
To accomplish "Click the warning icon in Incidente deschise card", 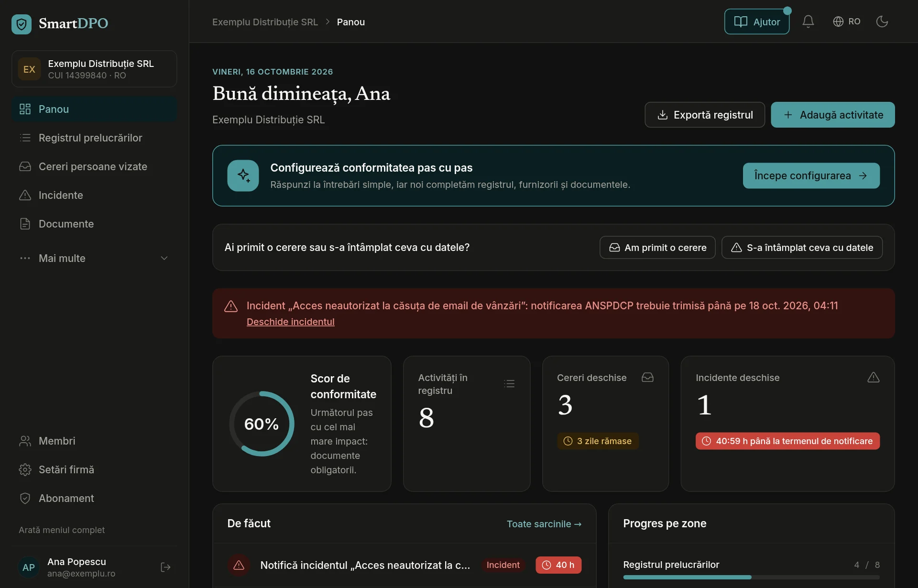I will (x=873, y=377).
